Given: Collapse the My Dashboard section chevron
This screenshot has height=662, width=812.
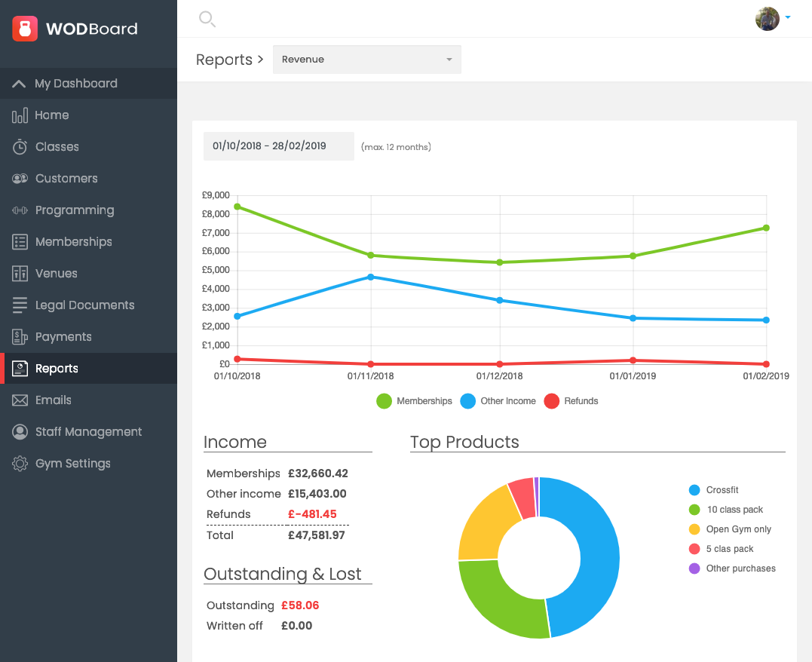Looking at the screenshot, I should (20, 84).
